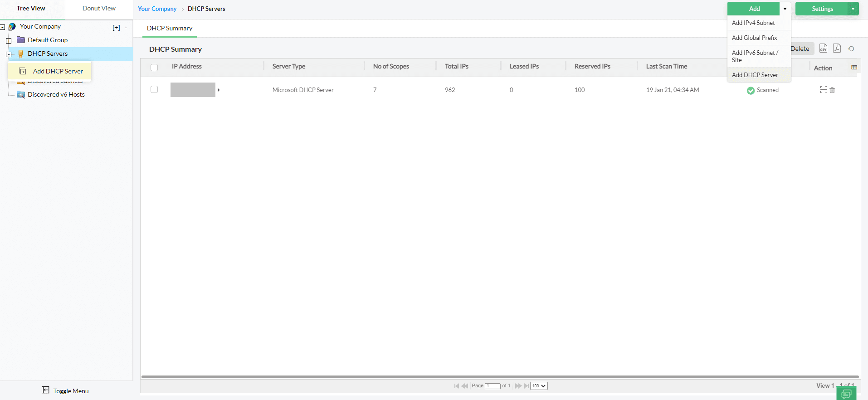Screen dimensions: 868x400
Task: Sort by the Total IPs column header
Action: click(x=457, y=66)
